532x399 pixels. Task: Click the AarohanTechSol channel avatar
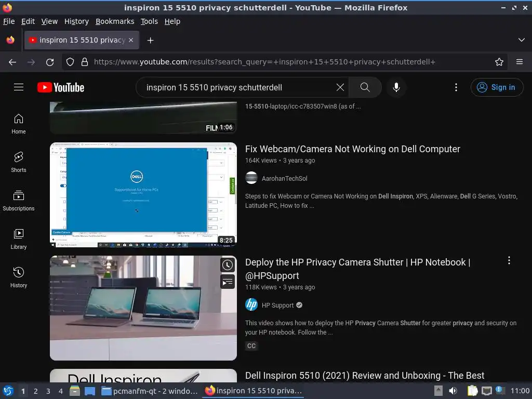[251, 178]
